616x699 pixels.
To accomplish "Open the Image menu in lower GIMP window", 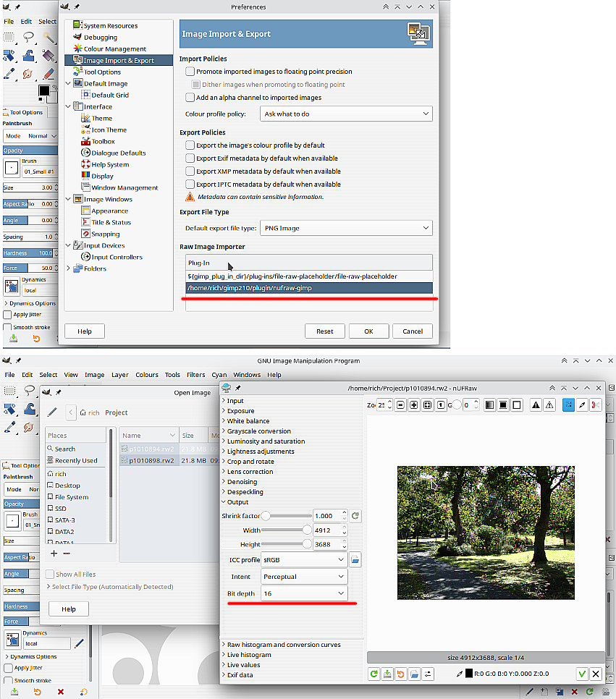I will 95,375.
